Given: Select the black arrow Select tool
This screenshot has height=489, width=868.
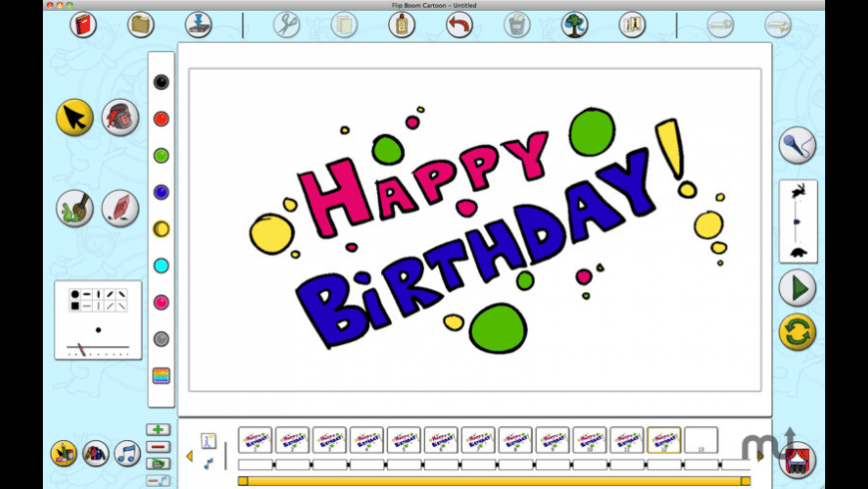Looking at the screenshot, I should pyautogui.click(x=75, y=117).
